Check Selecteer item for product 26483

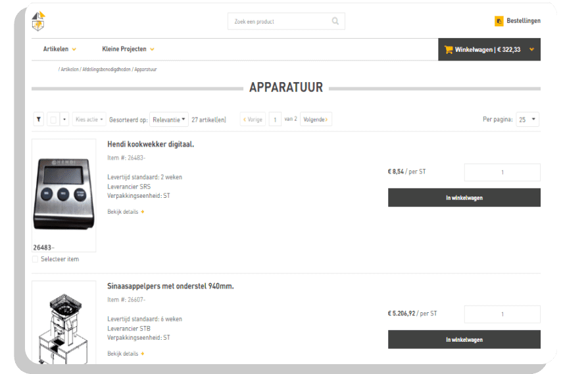tap(36, 259)
